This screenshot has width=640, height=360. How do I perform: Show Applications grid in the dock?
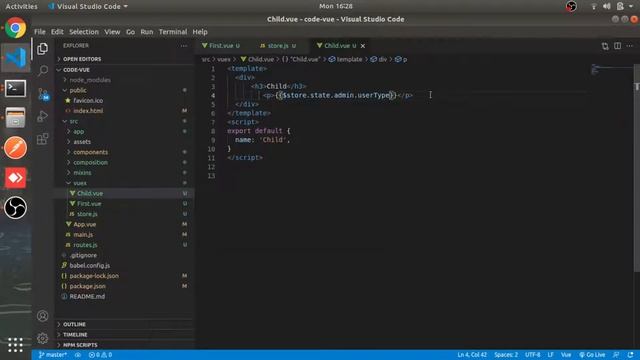pos(16,344)
